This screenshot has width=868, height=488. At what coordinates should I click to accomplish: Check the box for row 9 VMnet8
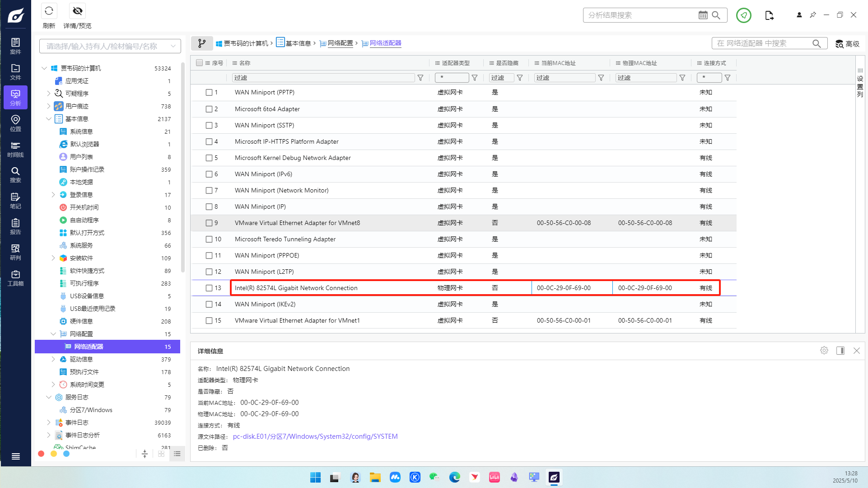tap(209, 223)
